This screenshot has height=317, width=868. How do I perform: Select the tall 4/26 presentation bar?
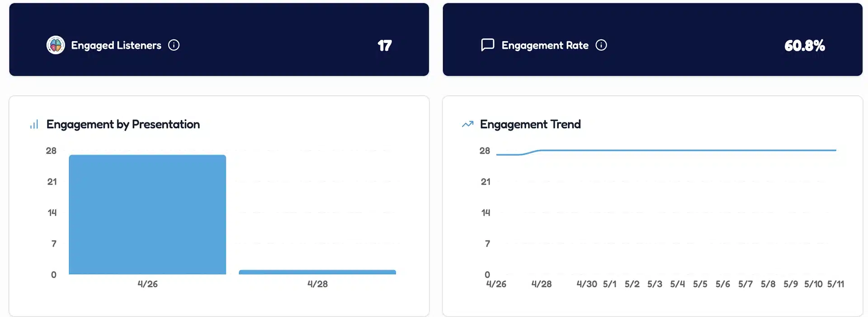[147, 214]
